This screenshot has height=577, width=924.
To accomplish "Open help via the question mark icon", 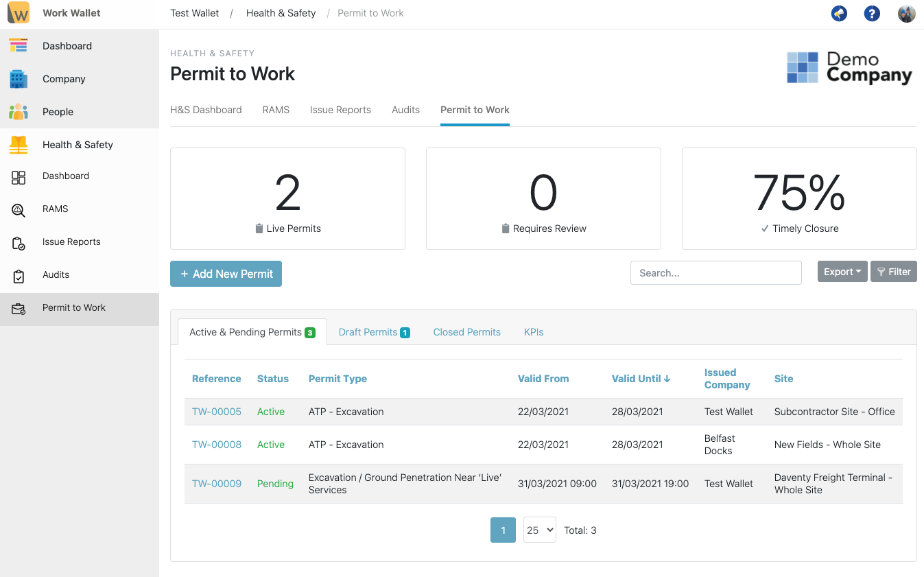I will click(872, 13).
